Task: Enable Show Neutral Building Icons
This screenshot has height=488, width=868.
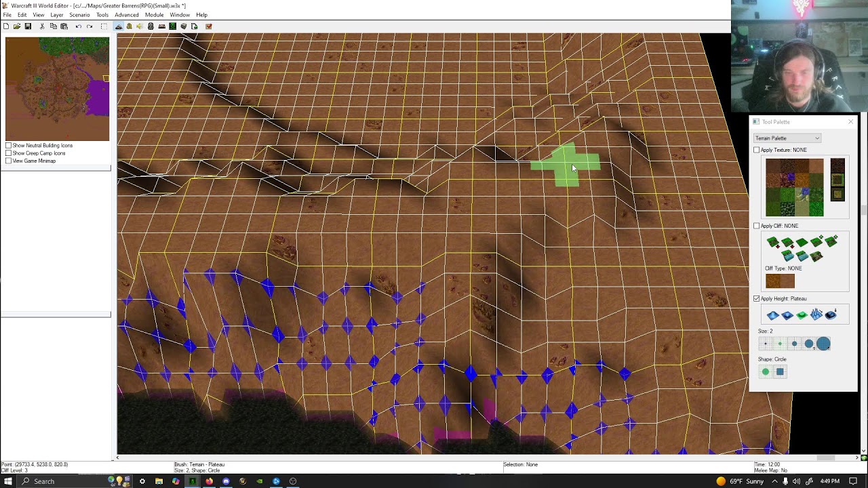Action: click(8, 146)
